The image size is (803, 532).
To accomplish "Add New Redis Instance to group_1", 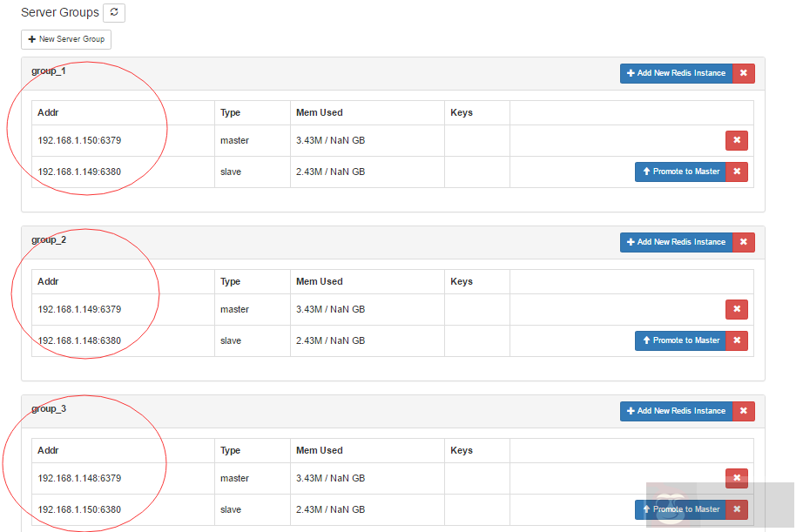I will 676,73.
